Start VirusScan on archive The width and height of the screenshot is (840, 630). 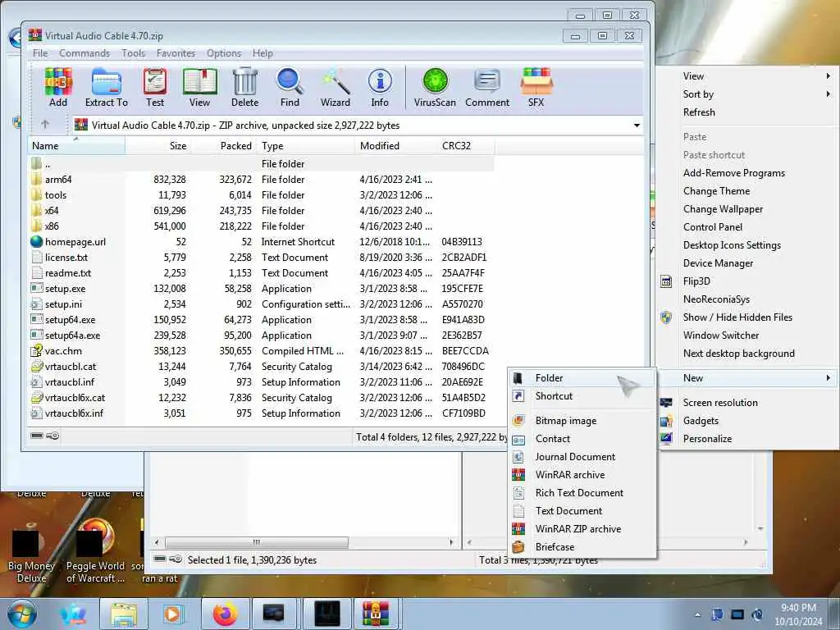pyautogui.click(x=435, y=87)
